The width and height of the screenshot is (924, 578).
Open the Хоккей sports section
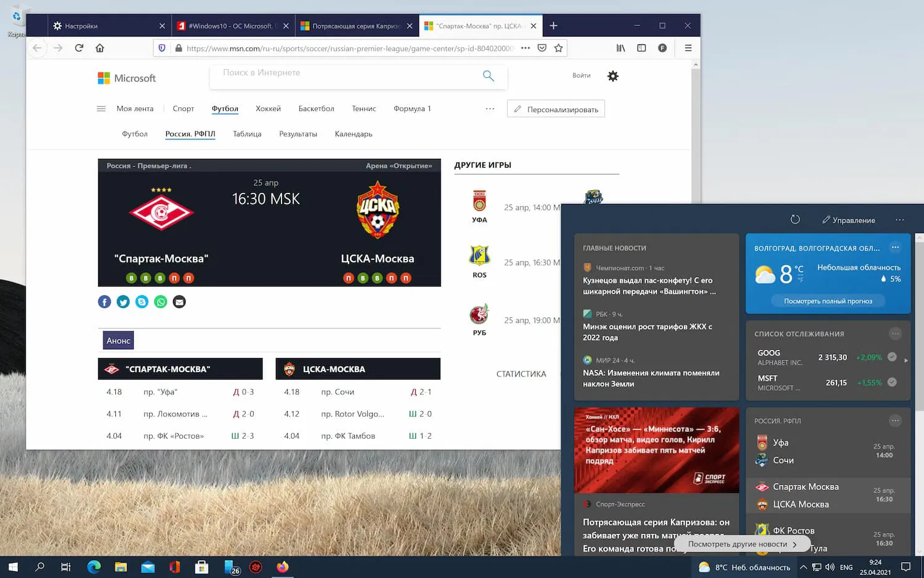coord(268,109)
